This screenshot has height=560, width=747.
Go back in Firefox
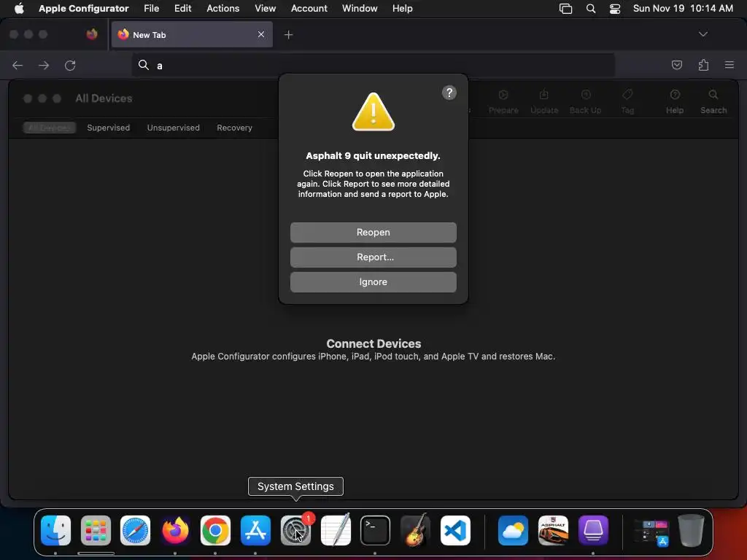pyautogui.click(x=18, y=65)
